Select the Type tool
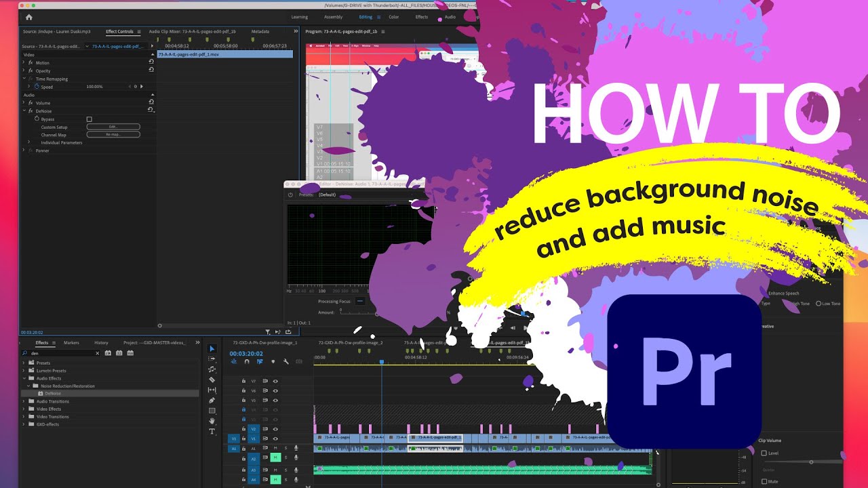This screenshot has width=868, height=488. coord(212,431)
